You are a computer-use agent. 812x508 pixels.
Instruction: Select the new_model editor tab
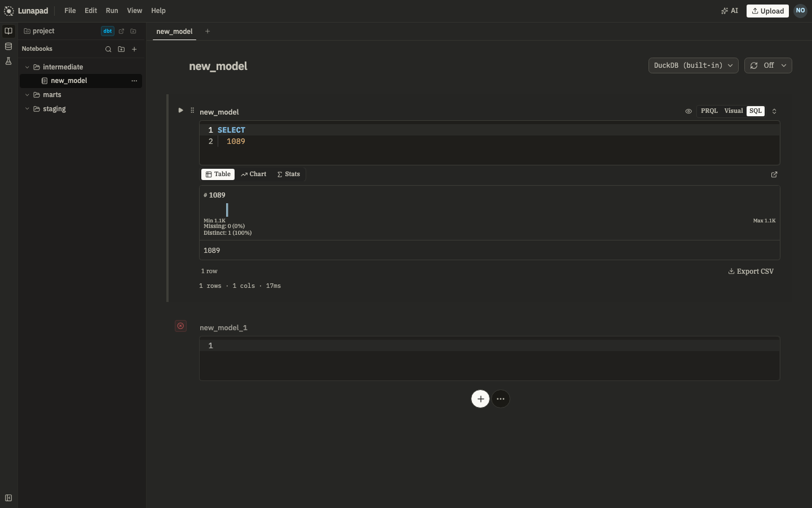(174, 32)
